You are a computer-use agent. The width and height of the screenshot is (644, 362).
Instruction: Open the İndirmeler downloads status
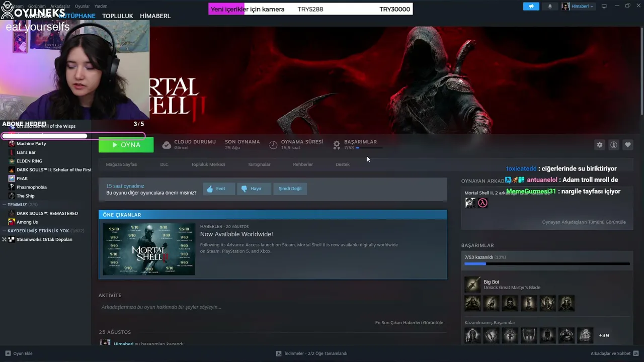(x=316, y=353)
